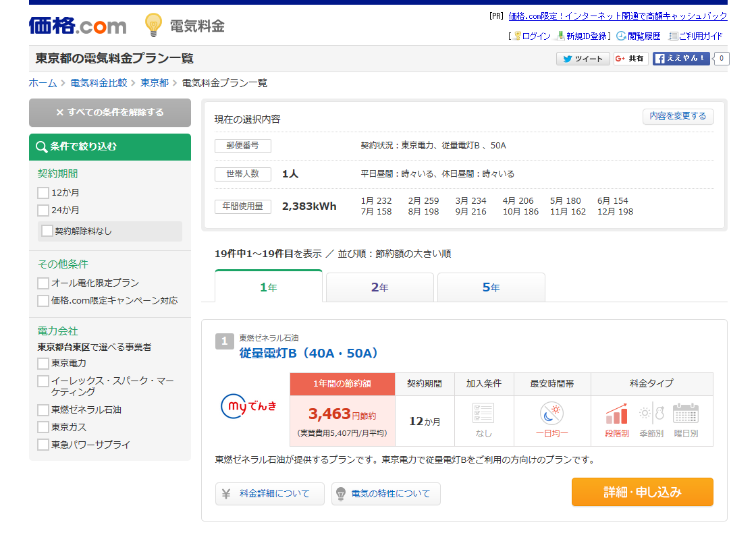Screen dimensions: 756x533
Task: Click the Google+ 共有 button
Action: pos(629,58)
